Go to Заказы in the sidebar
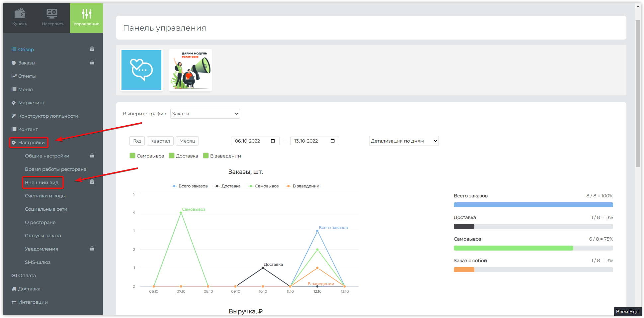This screenshot has height=318, width=644. (x=27, y=63)
